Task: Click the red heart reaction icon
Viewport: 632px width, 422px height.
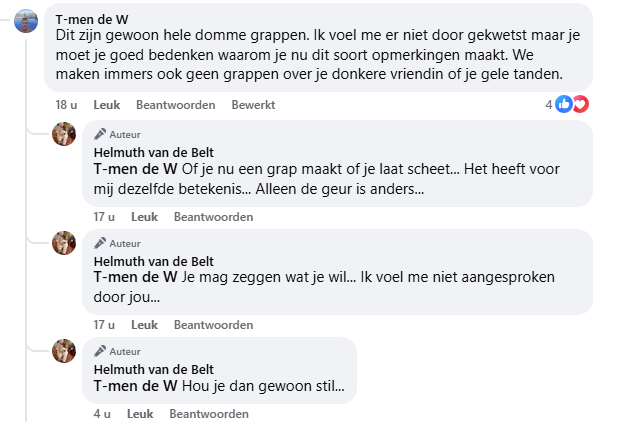Action: coord(579,104)
